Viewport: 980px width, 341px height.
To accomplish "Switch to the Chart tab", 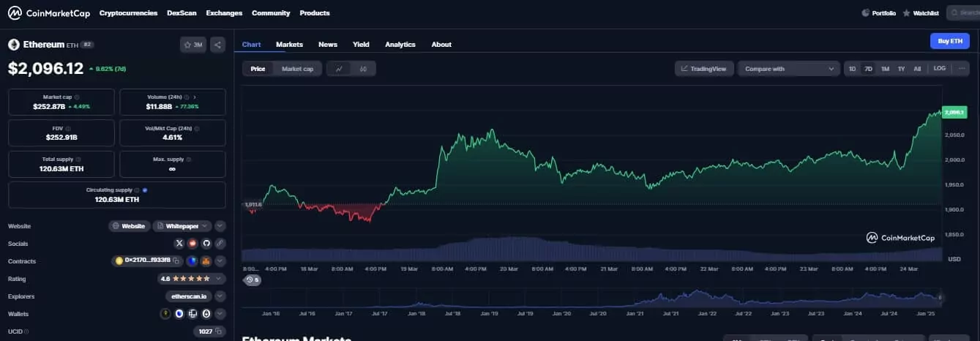I will coord(251,45).
